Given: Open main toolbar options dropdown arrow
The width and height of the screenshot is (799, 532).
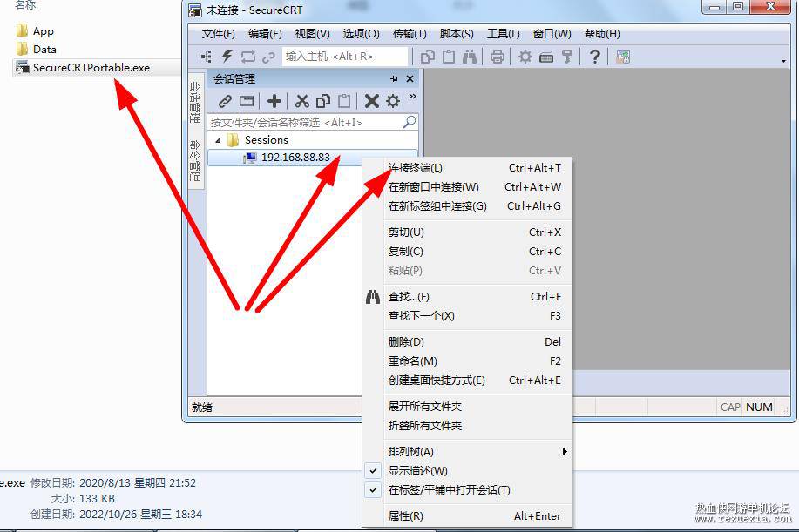Looking at the screenshot, I should [783, 61].
